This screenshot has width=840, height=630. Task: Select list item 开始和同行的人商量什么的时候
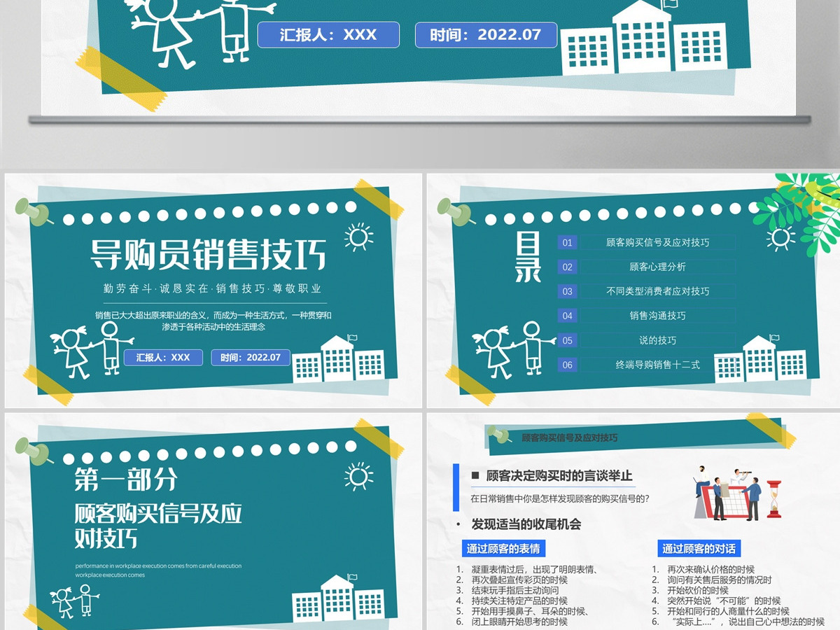pyautogui.click(x=728, y=612)
